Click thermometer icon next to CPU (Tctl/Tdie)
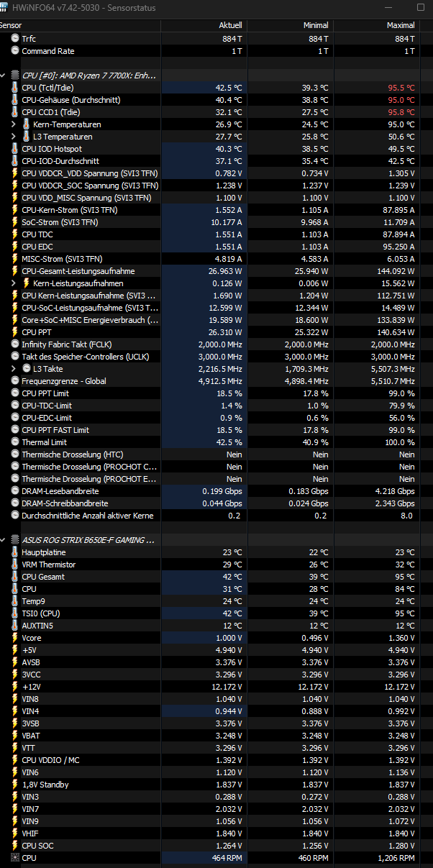Viewport: 433px width, 868px height. [15, 88]
